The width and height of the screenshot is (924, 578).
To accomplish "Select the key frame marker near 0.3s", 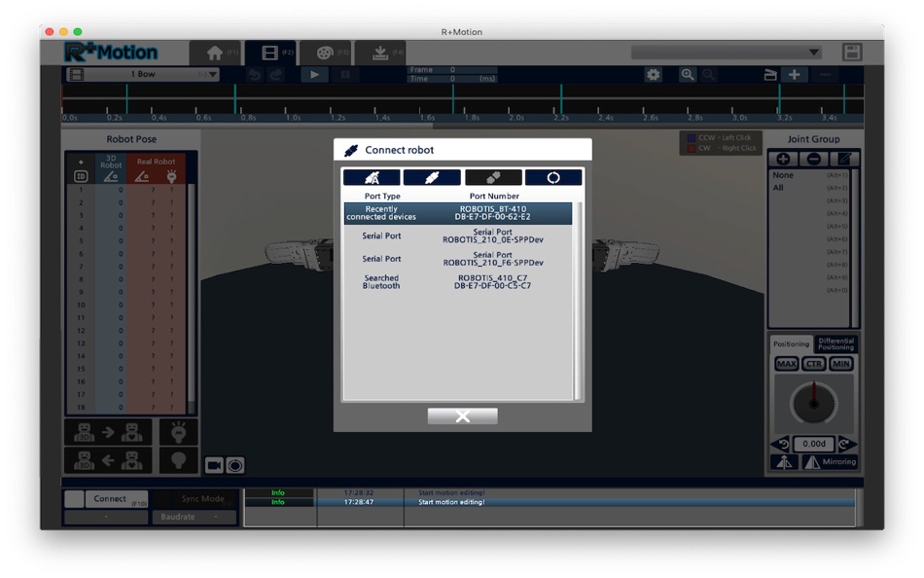I will click(x=126, y=98).
